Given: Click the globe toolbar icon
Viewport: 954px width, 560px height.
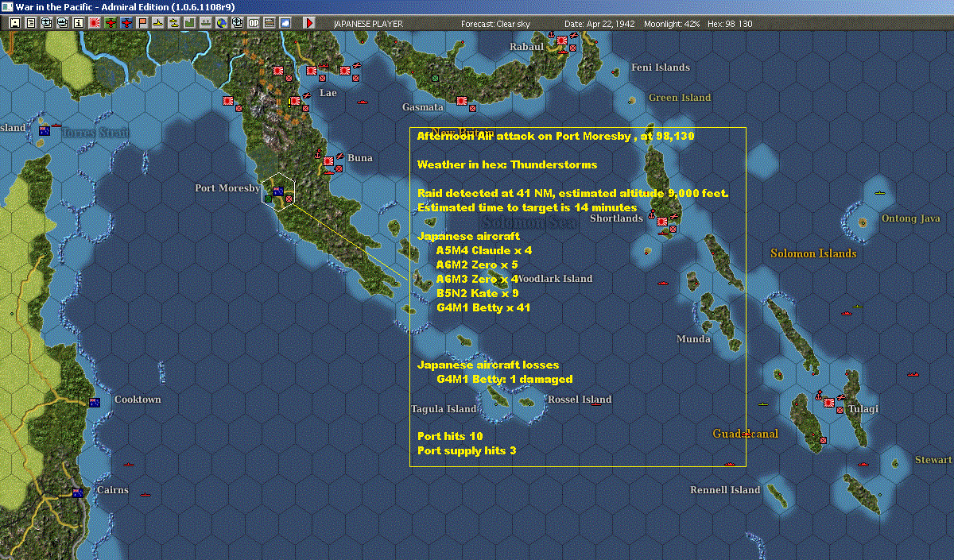Looking at the screenshot, I should [220, 23].
